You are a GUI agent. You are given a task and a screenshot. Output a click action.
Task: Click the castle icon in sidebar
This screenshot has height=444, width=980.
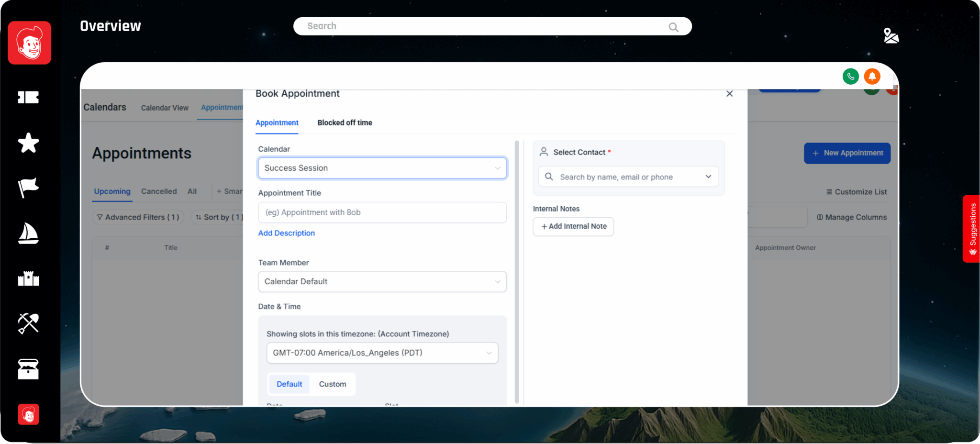(28, 278)
